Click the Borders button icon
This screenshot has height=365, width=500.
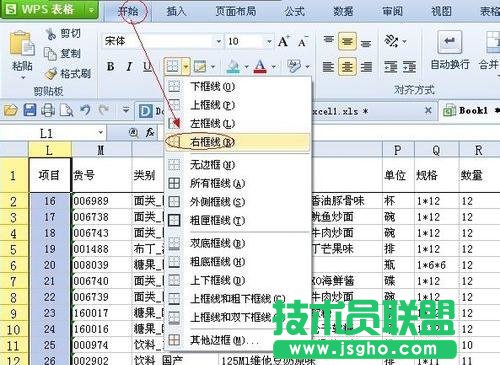pos(173,67)
